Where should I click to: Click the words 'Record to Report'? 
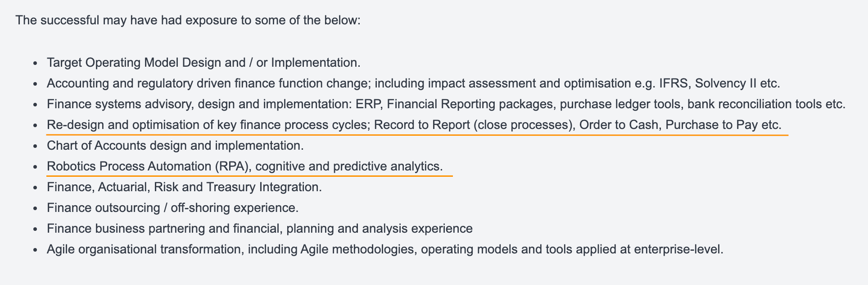[x=422, y=124]
